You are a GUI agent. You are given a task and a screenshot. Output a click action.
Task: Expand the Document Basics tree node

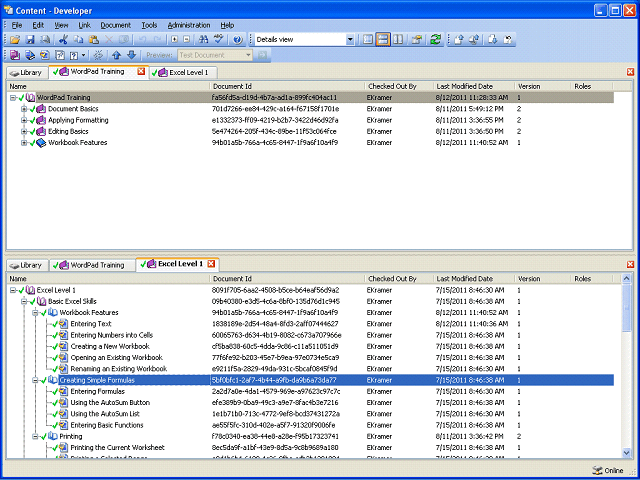coord(24,109)
